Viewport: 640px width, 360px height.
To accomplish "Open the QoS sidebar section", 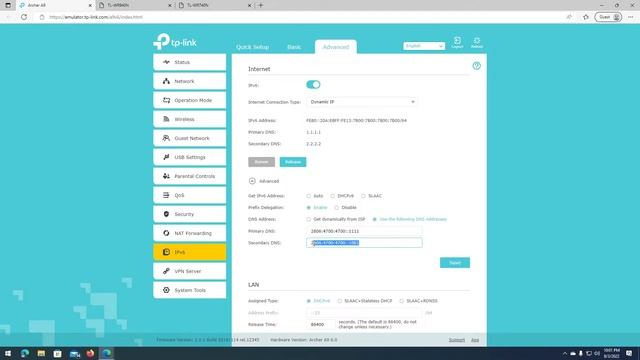I will click(189, 195).
